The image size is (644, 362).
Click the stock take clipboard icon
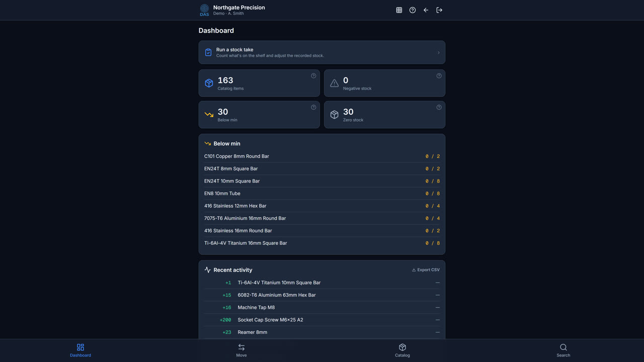click(208, 52)
